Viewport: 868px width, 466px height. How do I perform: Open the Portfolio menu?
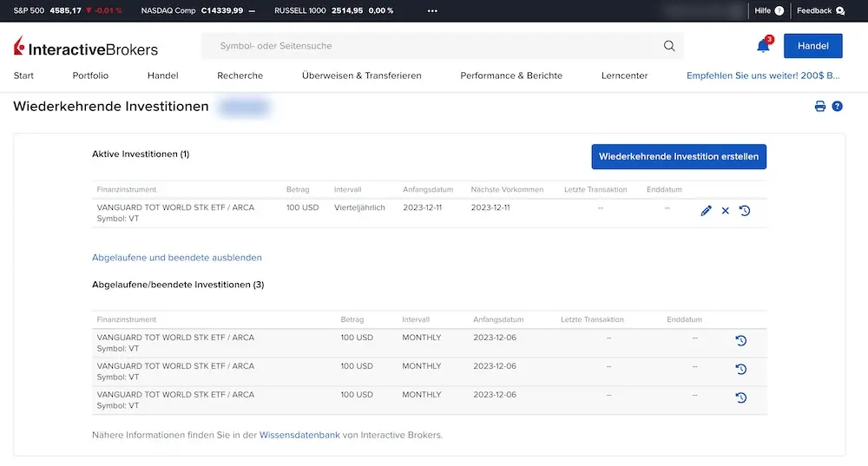(x=90, y=75)
